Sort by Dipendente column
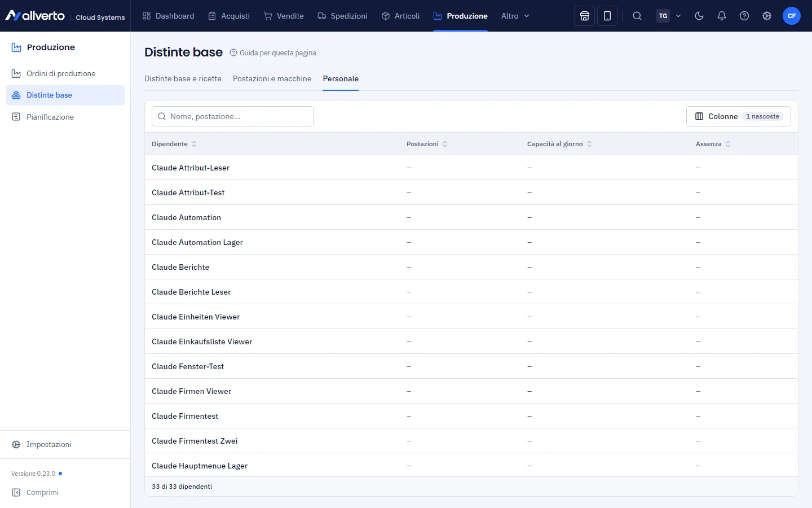Image resolution: width=812 pixels, height=508 pixels. coord(174,144)
